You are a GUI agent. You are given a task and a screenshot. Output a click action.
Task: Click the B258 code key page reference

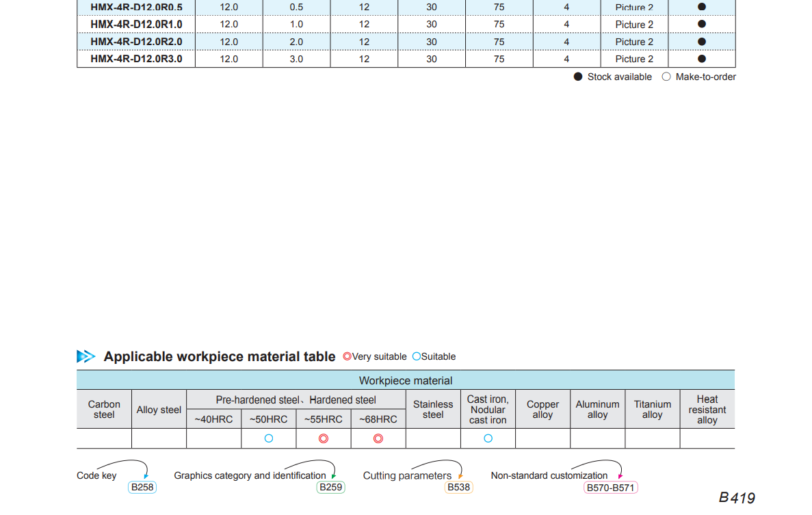click(x=142, y=488)
